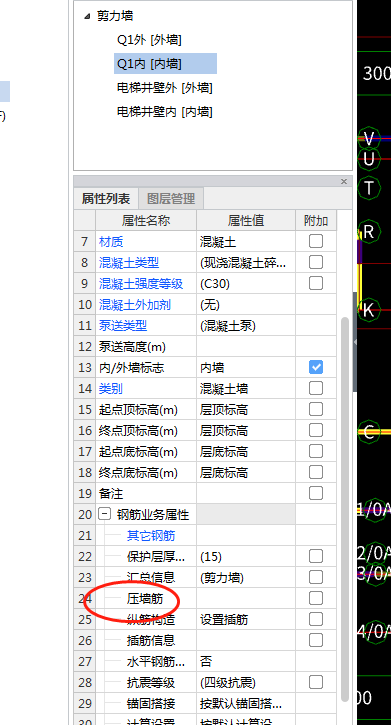Edit the 纵筋构造 value 设置插筋
The width and height of the screenshot is (391, 725).
(x=246, y=620)
